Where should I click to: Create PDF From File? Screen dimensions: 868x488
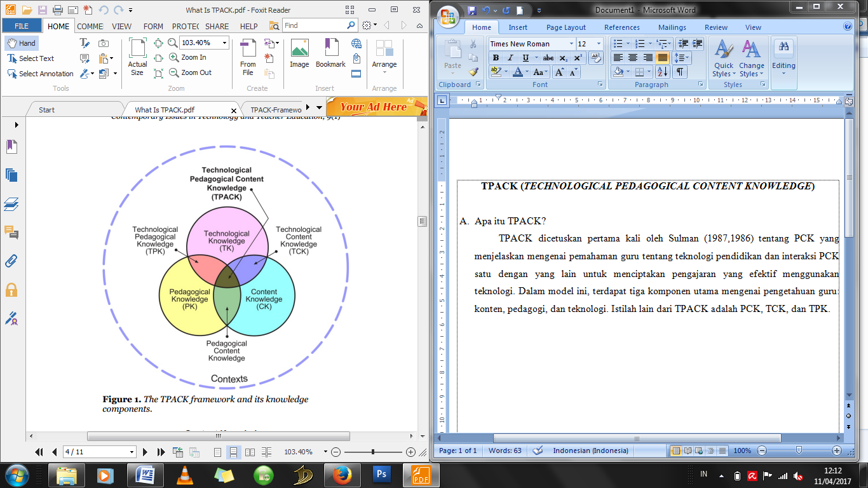248,57
